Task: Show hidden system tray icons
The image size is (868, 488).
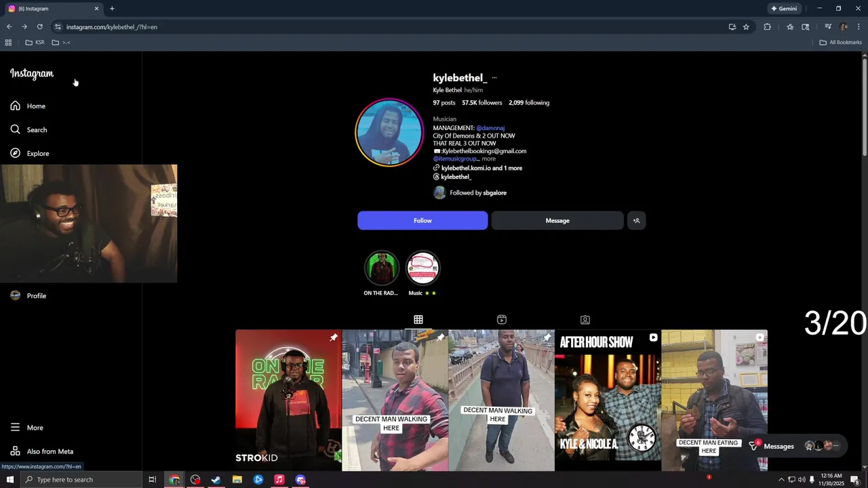Action: coord(781,480)
